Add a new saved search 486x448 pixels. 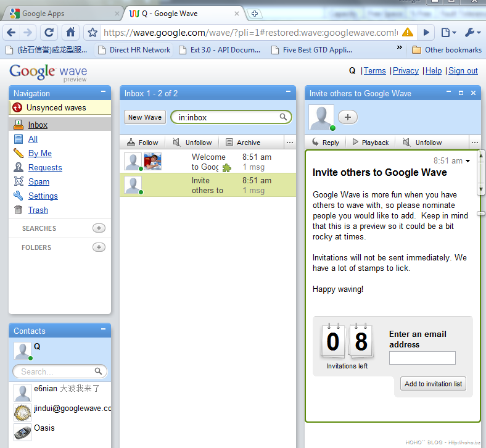[99, 228]
